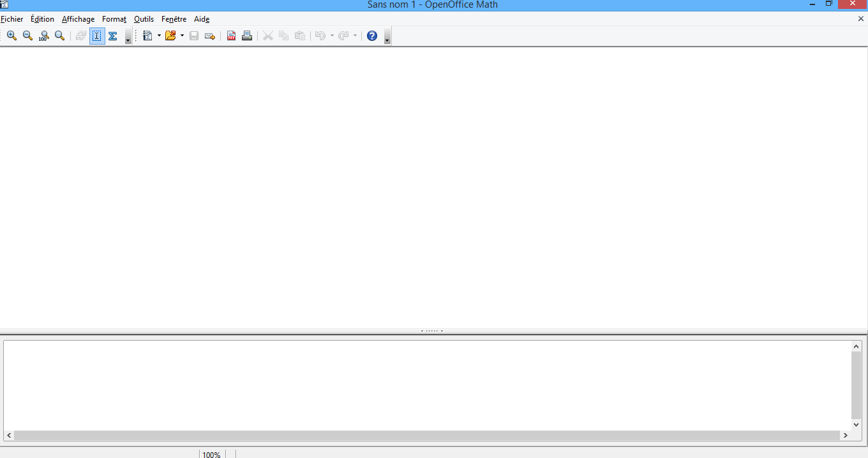Close the document with menu bar X
The width and height of the screenshot is (868, 458).
pyautogui.click(x=861, y=19)
